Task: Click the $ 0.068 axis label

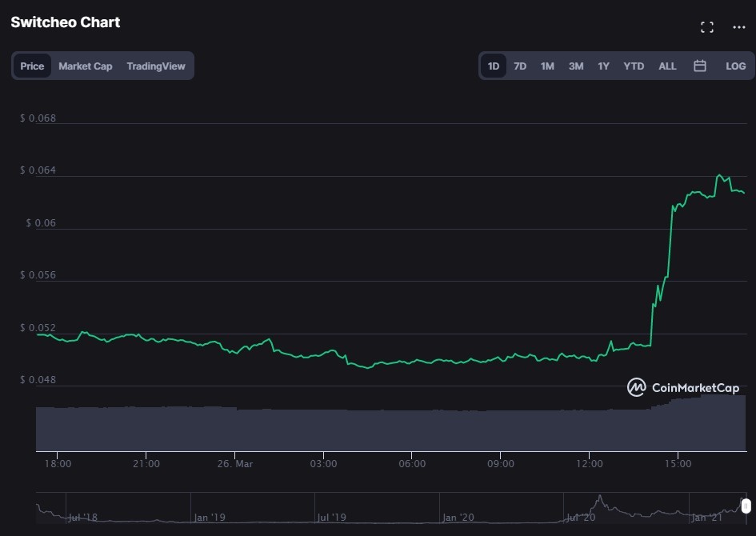Action: 38,118
